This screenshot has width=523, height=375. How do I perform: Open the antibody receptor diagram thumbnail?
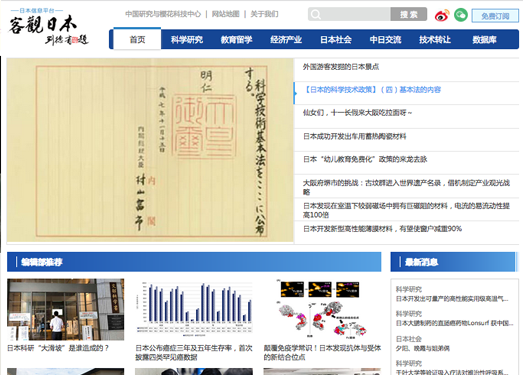click(322, 309)
